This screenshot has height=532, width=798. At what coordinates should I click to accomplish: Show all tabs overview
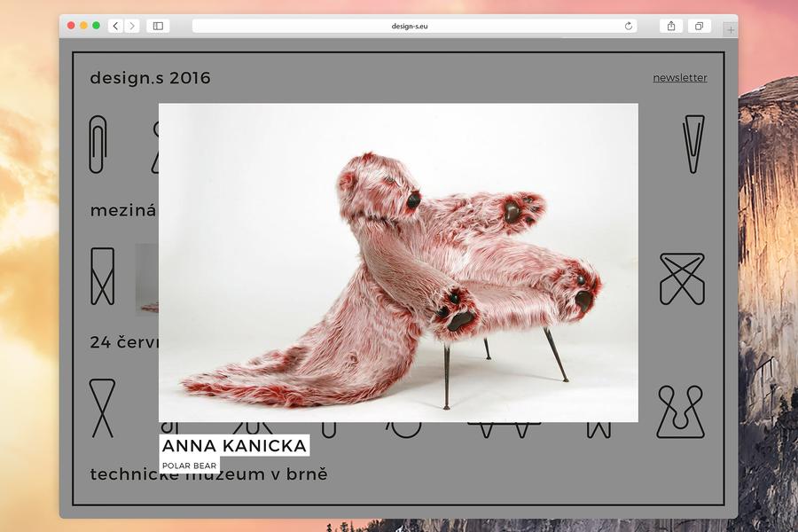(x=699, y=26)
